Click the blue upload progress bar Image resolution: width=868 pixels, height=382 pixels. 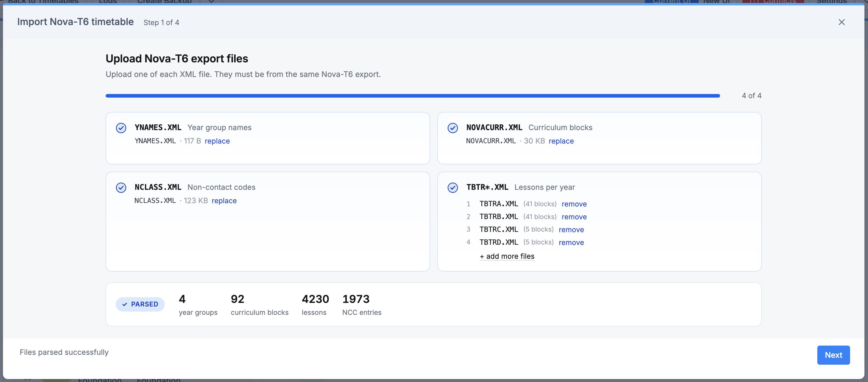(x=413, y=96)
